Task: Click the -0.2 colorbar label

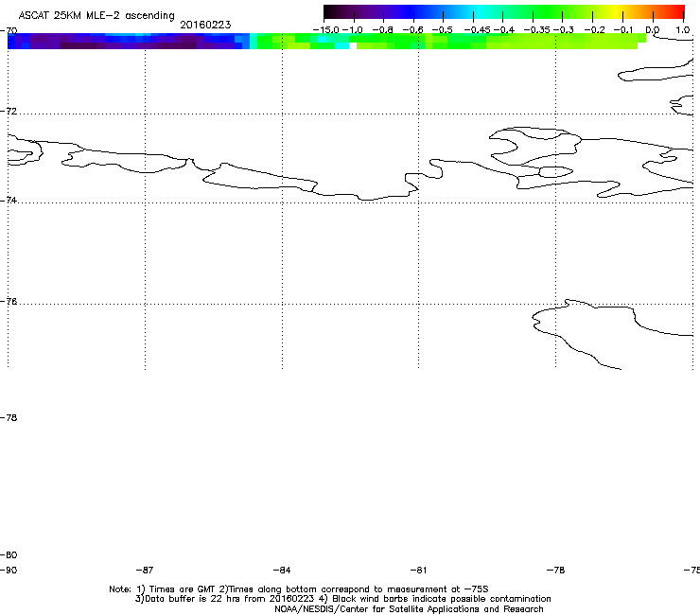Action: (595, 30)
